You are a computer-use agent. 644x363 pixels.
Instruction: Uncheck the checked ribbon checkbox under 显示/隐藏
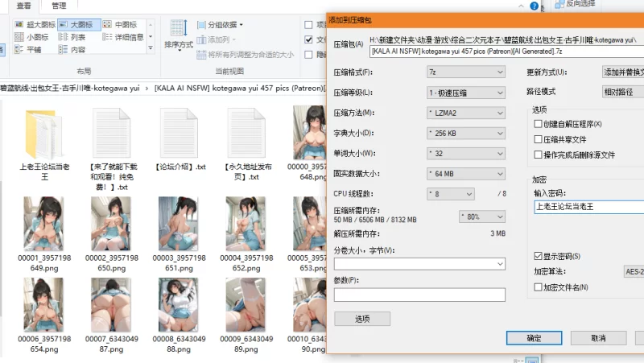[308, 39]
